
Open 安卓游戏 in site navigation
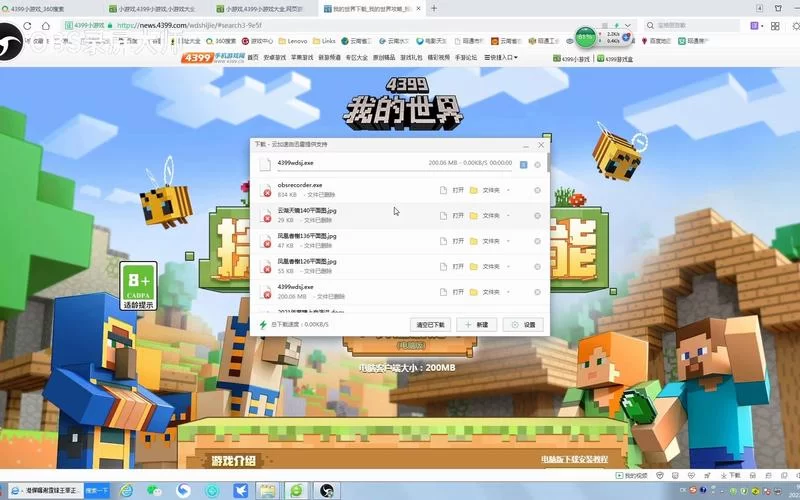(274, 58)
